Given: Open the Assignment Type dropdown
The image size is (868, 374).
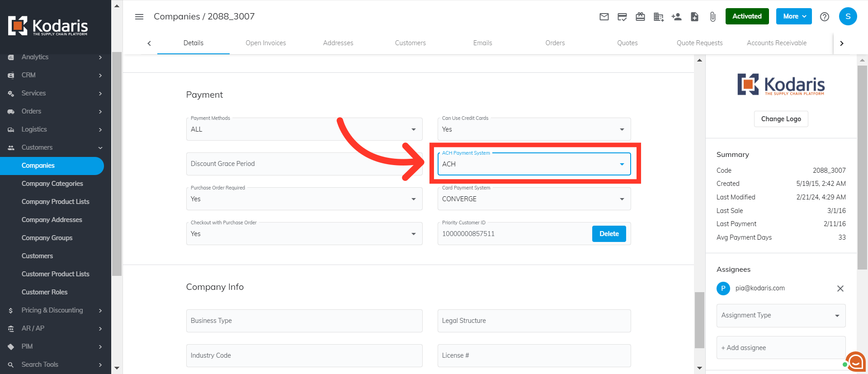Looking at the screenshot, I should click(x=781, y=316).
